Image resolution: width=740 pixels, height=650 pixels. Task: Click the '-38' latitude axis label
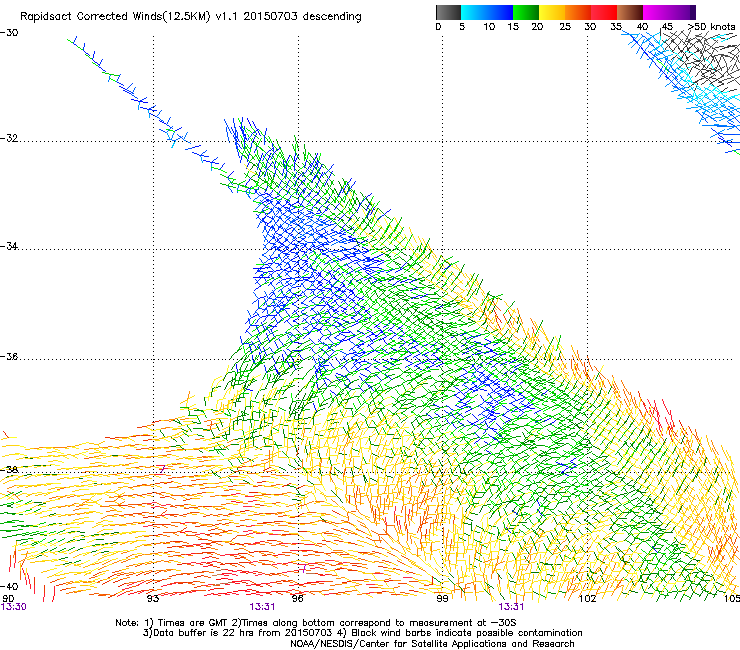pos(9,470)
